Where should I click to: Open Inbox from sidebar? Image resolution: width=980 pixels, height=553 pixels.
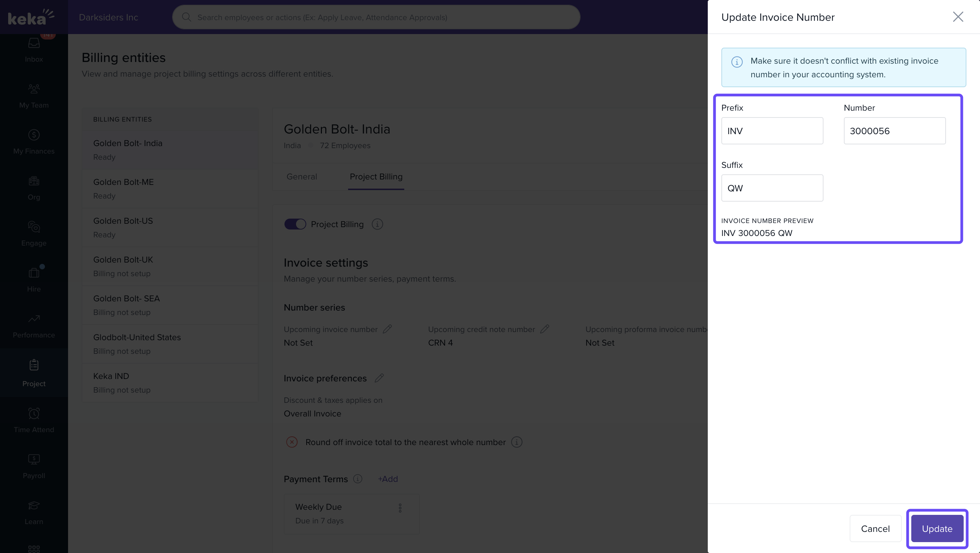coord(34,49)
